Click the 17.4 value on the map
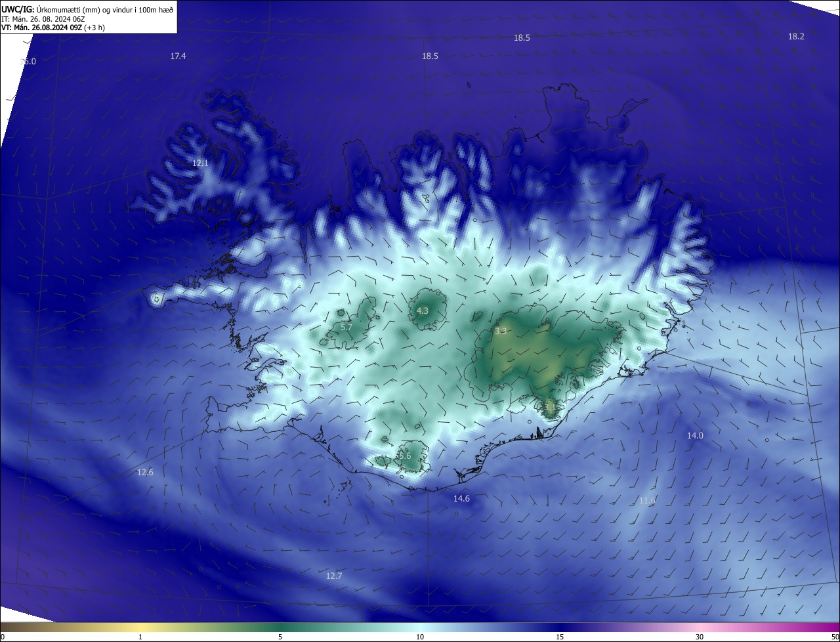This screenshot has width=840, height=642. (x=178, y=56)
